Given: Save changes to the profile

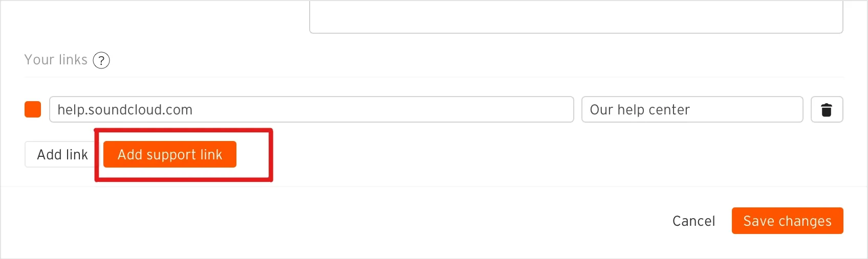Looking at the screenshot, I should [787, 221].
